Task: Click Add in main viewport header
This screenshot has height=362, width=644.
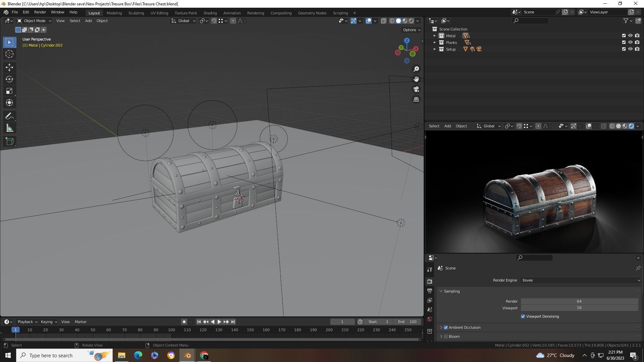Action: [x=88, y=21]
